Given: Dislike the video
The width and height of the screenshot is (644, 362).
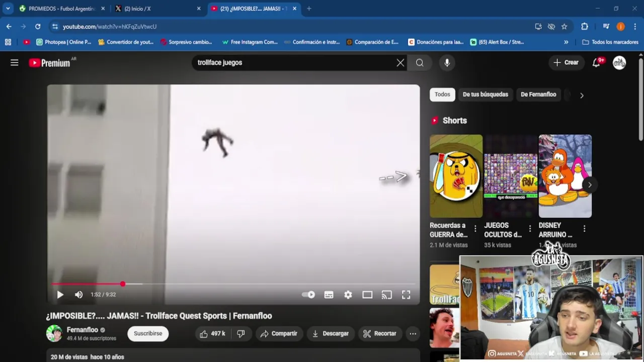Looking at the screenshot, I should [x=241, y=333].
